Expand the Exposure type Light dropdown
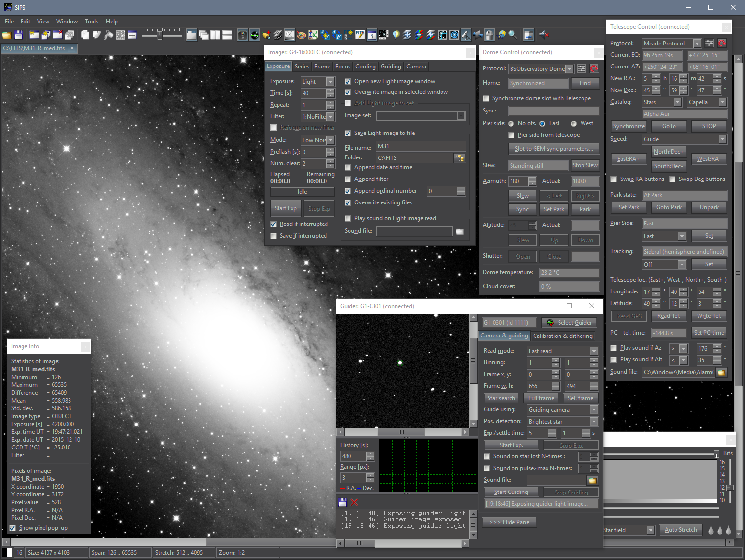 point(330,82)
